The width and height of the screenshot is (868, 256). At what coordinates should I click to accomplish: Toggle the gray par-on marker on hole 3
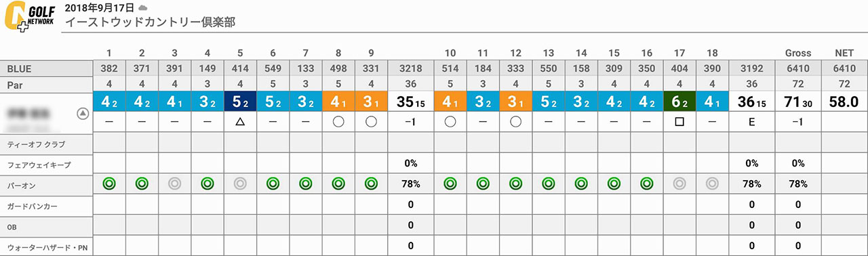[x=174, y=183]
